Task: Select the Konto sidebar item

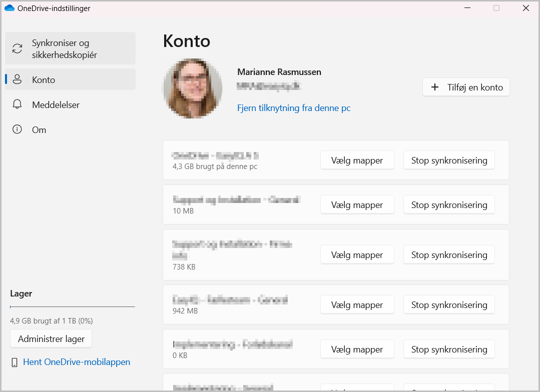Action: 70,79
